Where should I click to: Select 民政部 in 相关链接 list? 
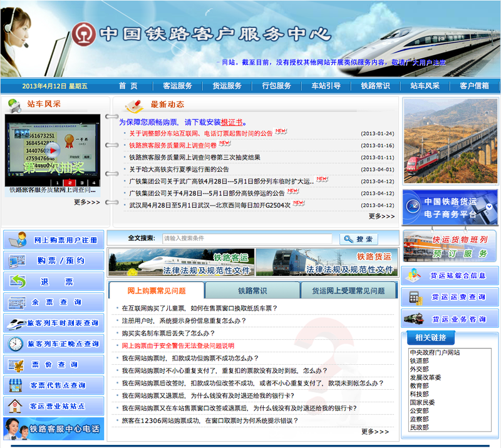pos(419,427)
